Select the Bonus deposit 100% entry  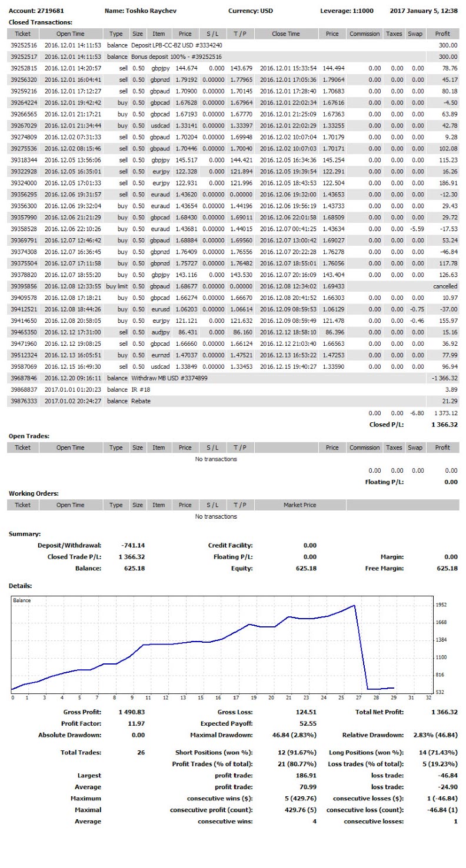(x=176, y=57)
